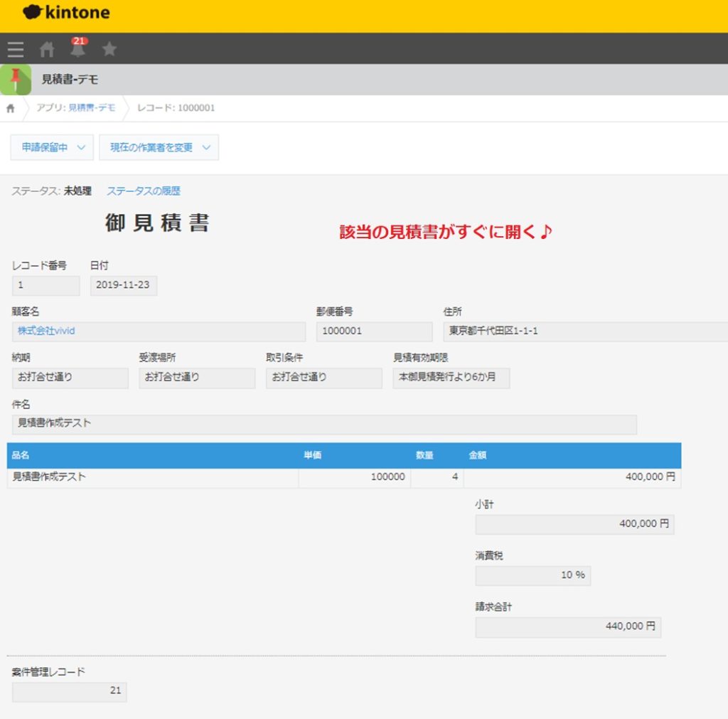Click the 日付 field showing 2019-11-23
Viewport: 728px width, 719px height.
pyautogui.click(x=123, y=285)
